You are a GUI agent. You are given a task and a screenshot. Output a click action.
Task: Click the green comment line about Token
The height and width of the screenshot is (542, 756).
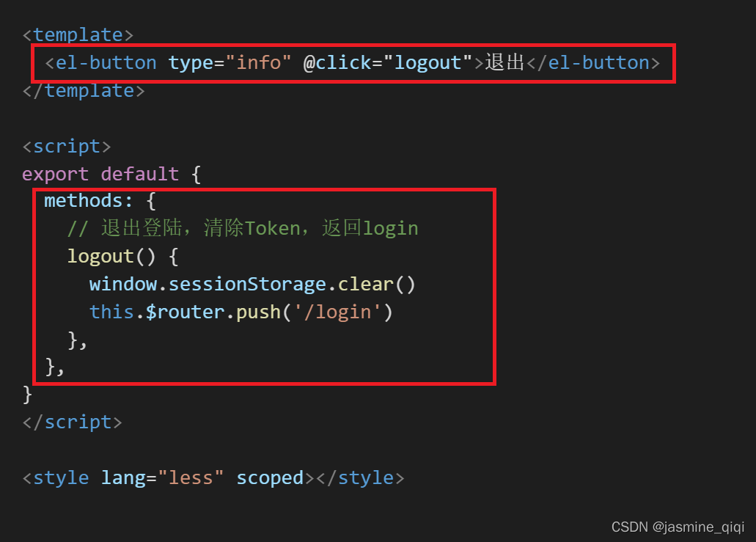pos(243,228)
